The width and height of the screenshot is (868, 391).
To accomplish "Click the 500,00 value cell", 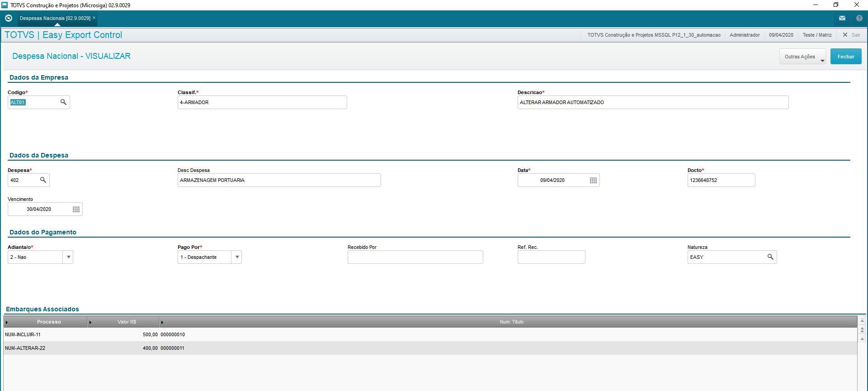I will pyautogui.click(x=150, y=335).
